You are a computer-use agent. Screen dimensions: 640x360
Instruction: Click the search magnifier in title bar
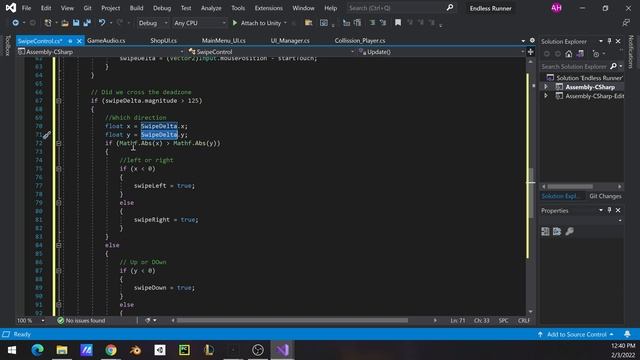pos(449,8)
